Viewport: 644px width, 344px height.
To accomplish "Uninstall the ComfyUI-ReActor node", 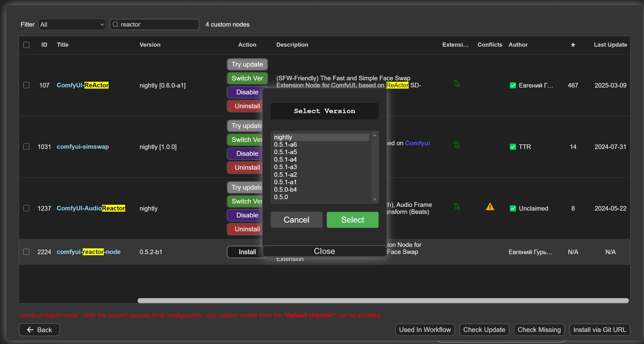I will tap(245, 106).
